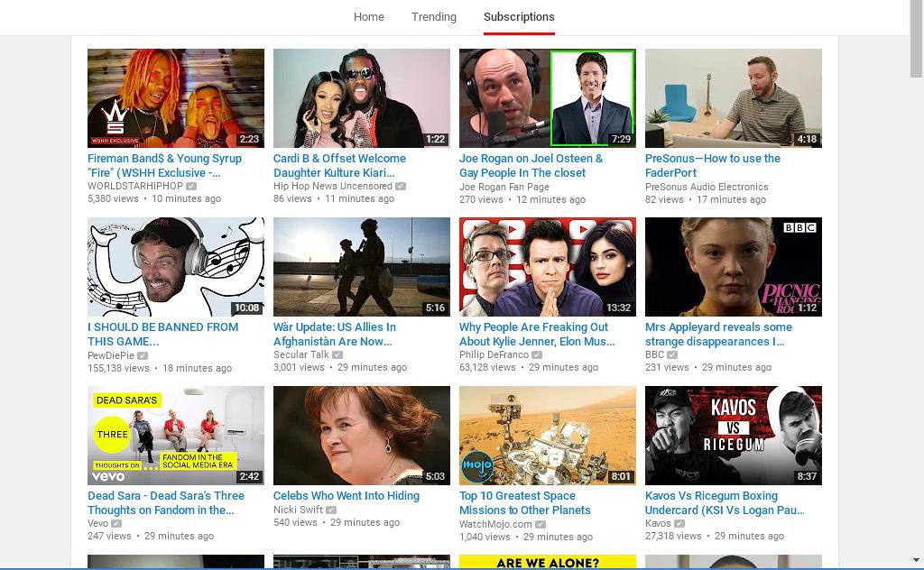Image resolution: width=924 pixels, height=570 pixels.
Task: Open BBC Picnic at Hanging Rock thumbnail
Action: coord(734,267)
